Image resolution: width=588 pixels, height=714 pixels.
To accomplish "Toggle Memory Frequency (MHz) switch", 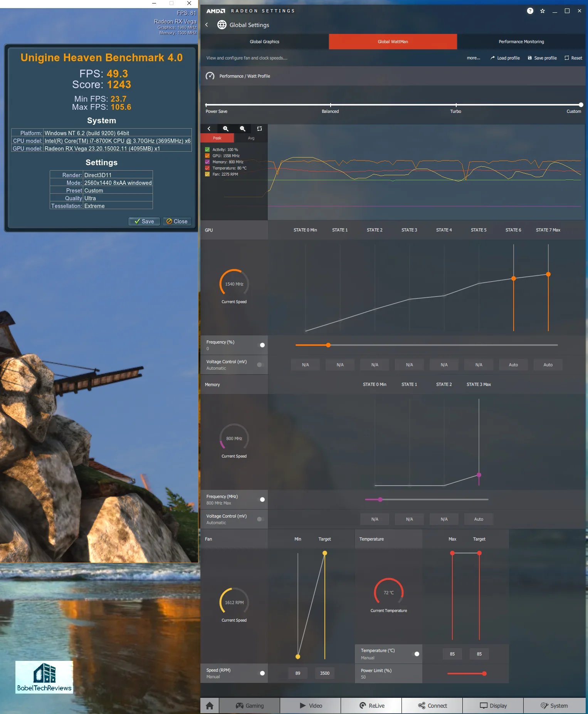I will (261, 499).
